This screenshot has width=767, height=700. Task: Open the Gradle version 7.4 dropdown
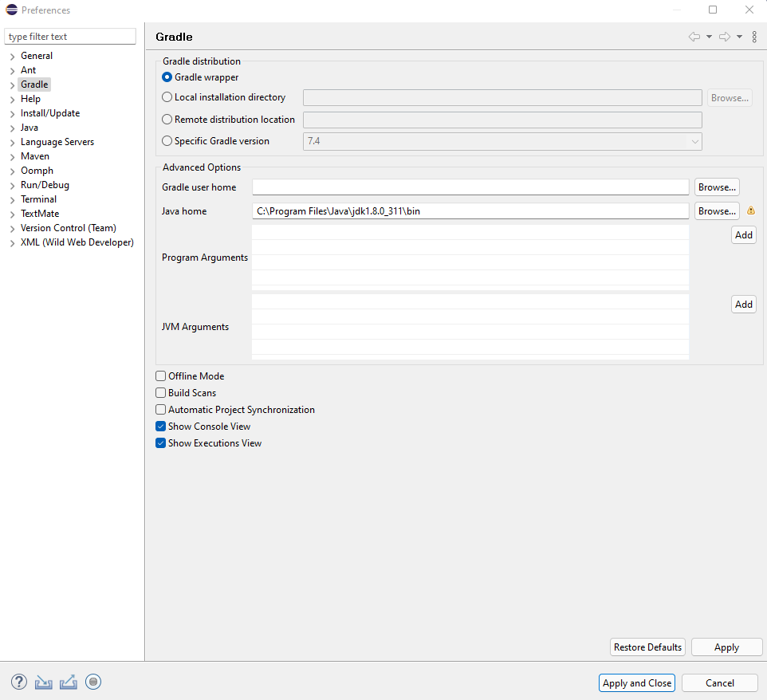(x=694, y=142)
